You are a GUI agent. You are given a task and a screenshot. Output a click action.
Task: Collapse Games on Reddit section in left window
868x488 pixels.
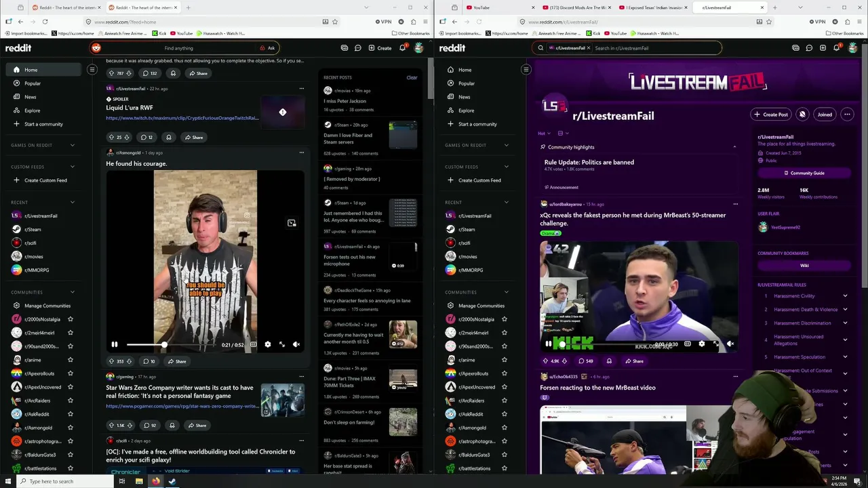tap(72, 145)
